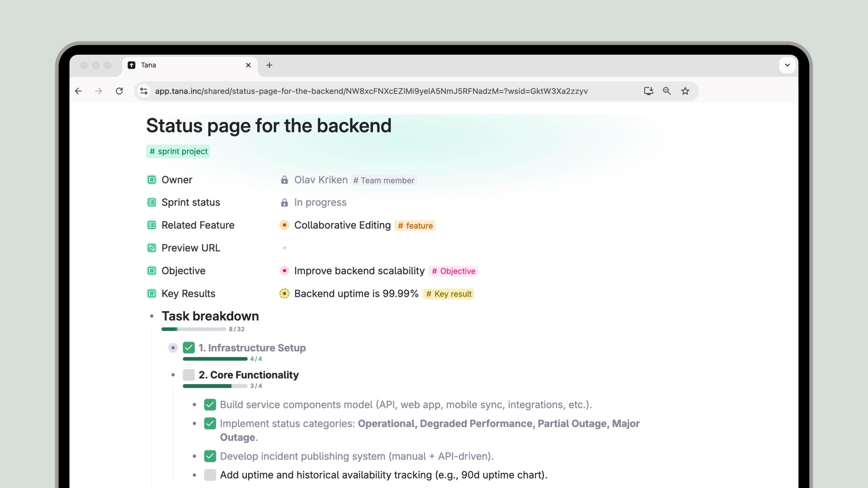Image resolution: width=868 pixels, height=488 pixels.
Task: Click 1. Infrastructure Setup title
Action: click(252, 348)
